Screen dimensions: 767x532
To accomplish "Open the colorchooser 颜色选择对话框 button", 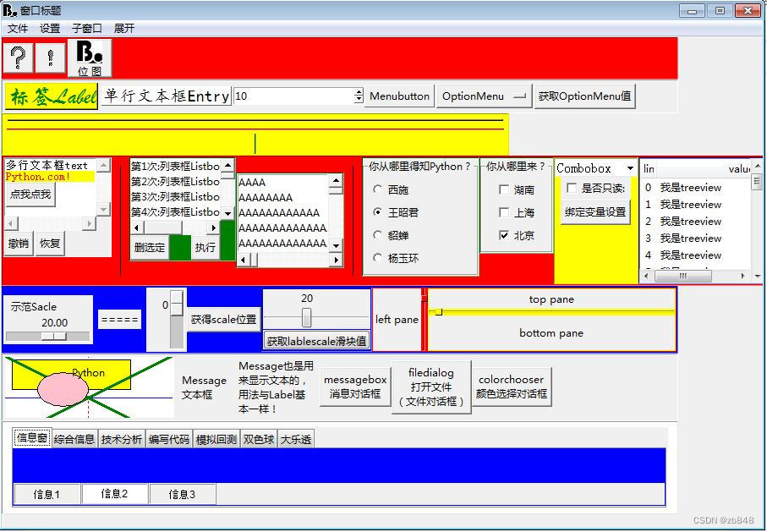I will [x=511, y=387].
